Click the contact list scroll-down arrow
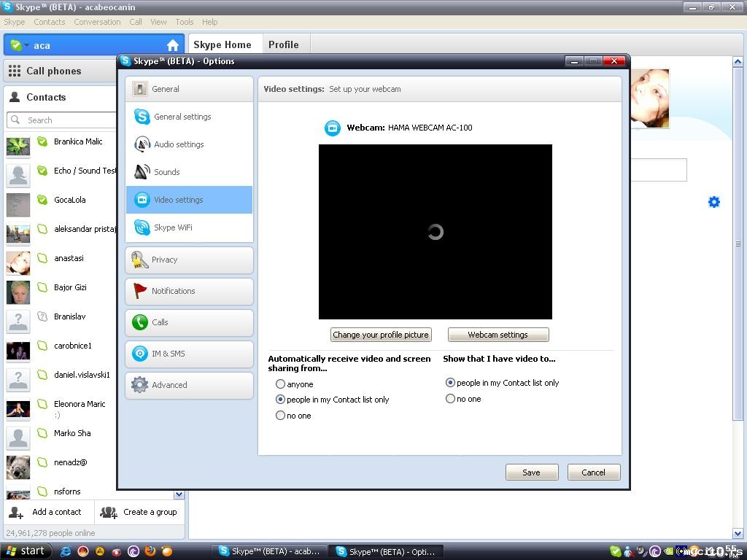Viewport: 747px width, 560px height. click(179, 495)
